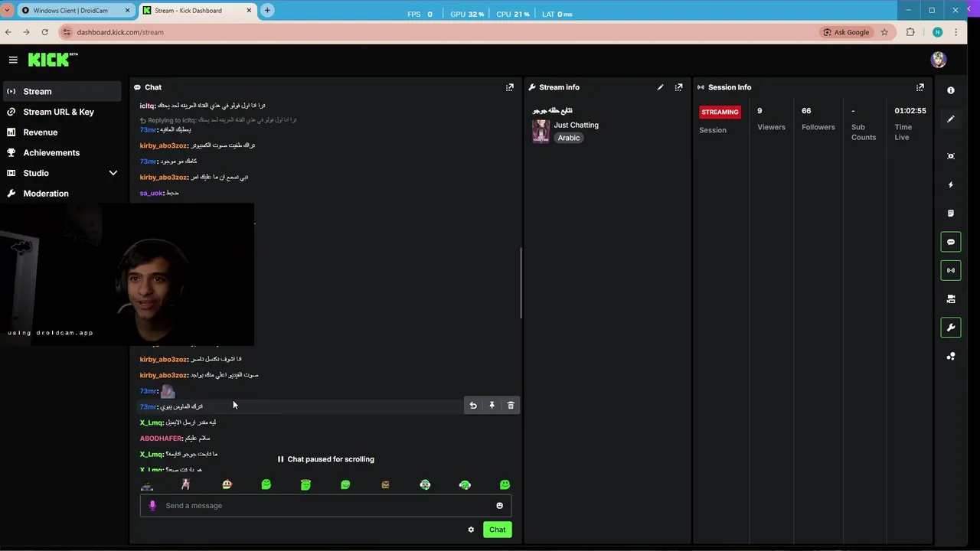980x551 pixels.
Task: Open a new browser tab
Action: tap(267, 11)
